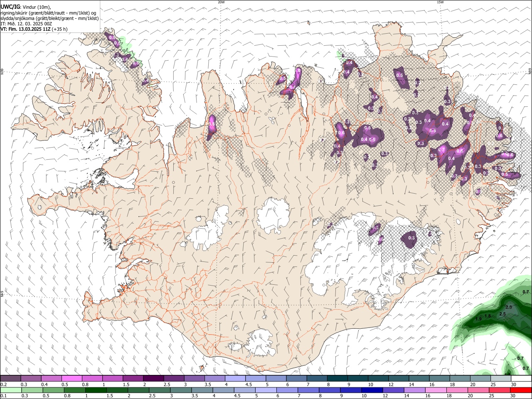Click the '15W' longitude label
The height and width of the screenshot is (399, 532).
pos(440,2)
